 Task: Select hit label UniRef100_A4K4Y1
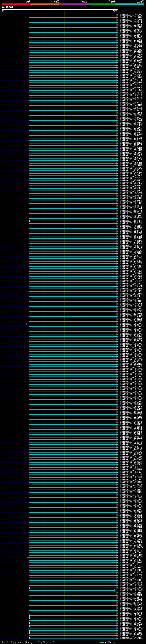(x=131, y=259)
